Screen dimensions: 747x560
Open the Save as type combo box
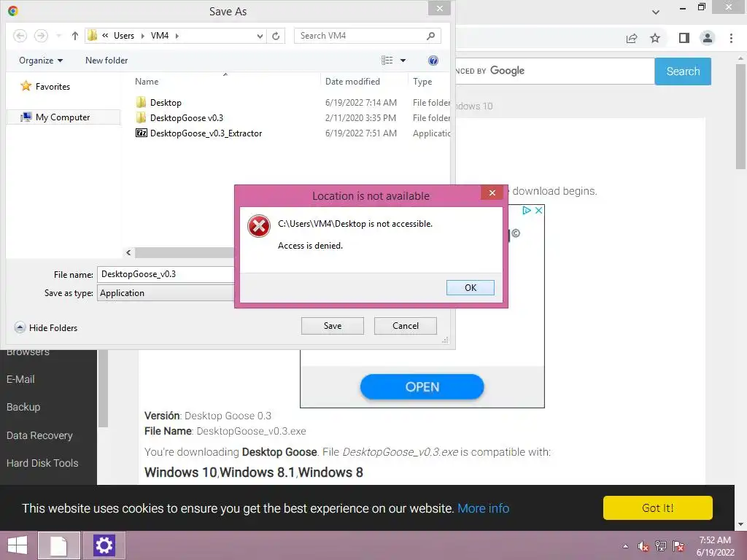click(166, 293)
